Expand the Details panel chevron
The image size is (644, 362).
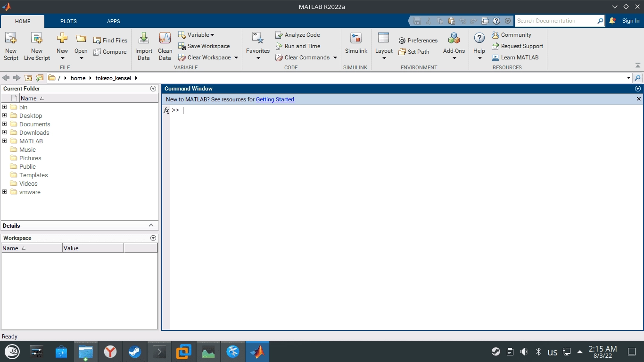tap(151, 225)
